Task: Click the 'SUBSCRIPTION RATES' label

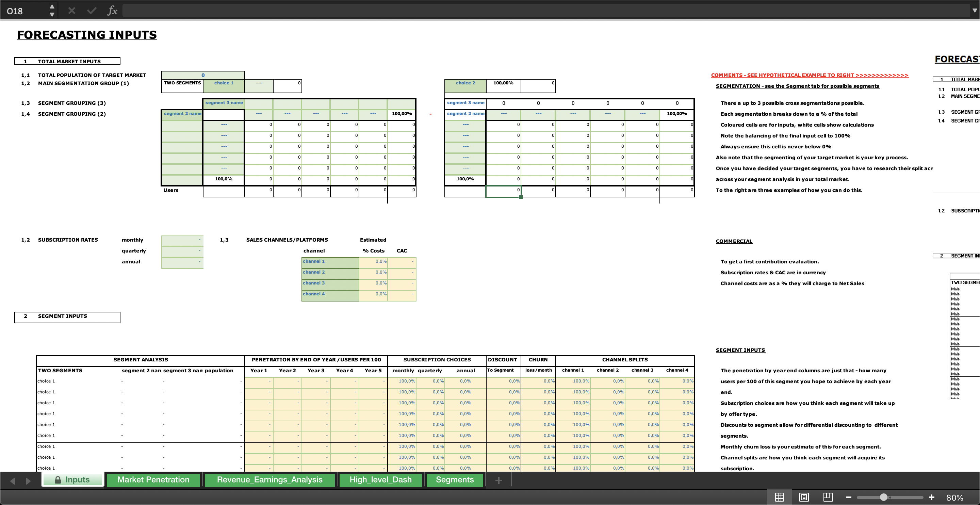Action: 68,240
